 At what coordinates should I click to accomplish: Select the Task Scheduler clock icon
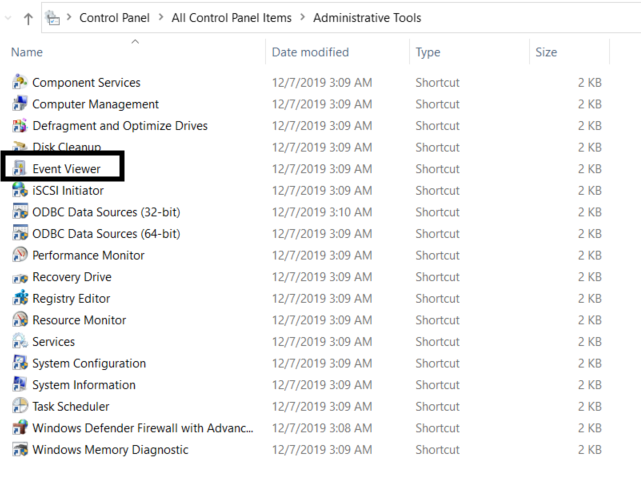20,406
